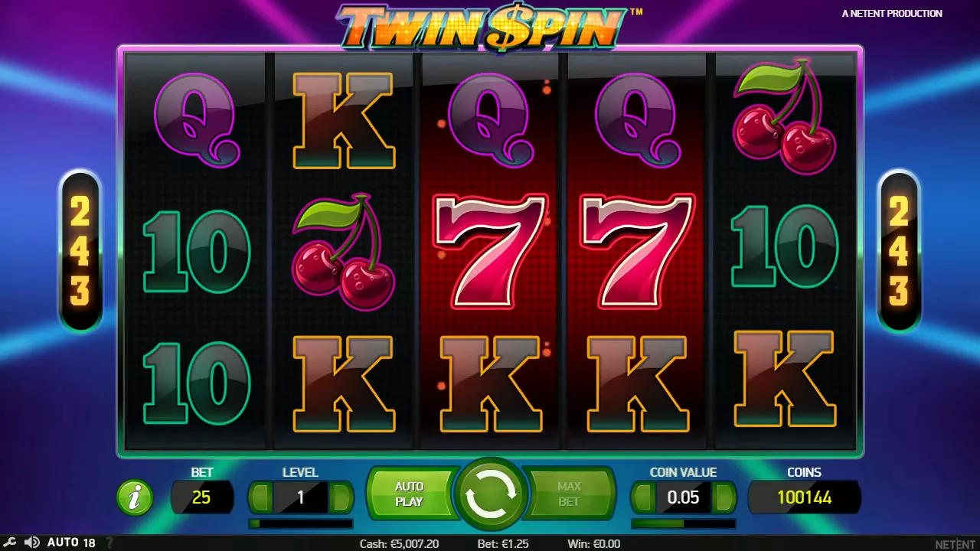980x551 pixels.
Task: Adjust the Coin Value slider bar
Action: [684, 524]
